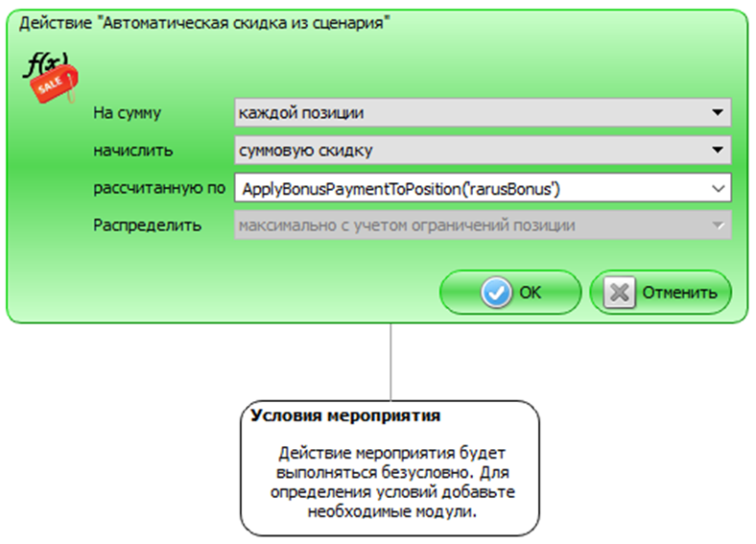Click the 'Условия мероприятия' box heading
Viewport: 756px width, 544px height.
345,415
